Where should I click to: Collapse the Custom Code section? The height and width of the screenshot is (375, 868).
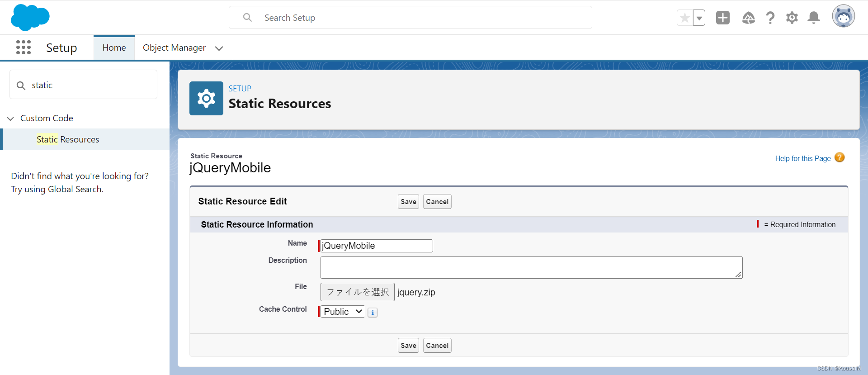[10, 119]
